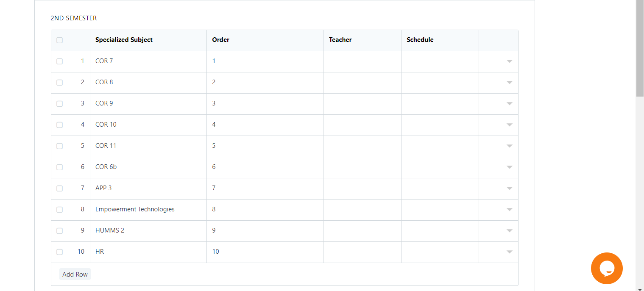Check the HR row checkbox

click(x=59, y=252)
